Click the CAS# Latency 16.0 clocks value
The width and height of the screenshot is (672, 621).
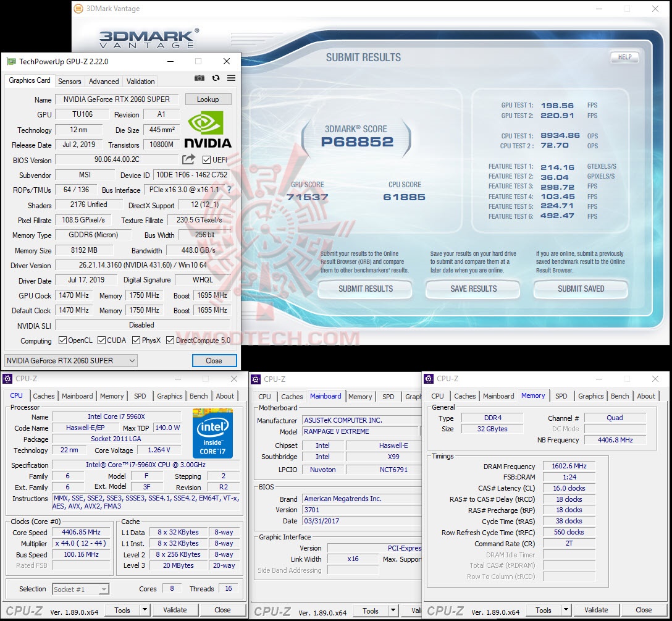[x=569, y=488]
